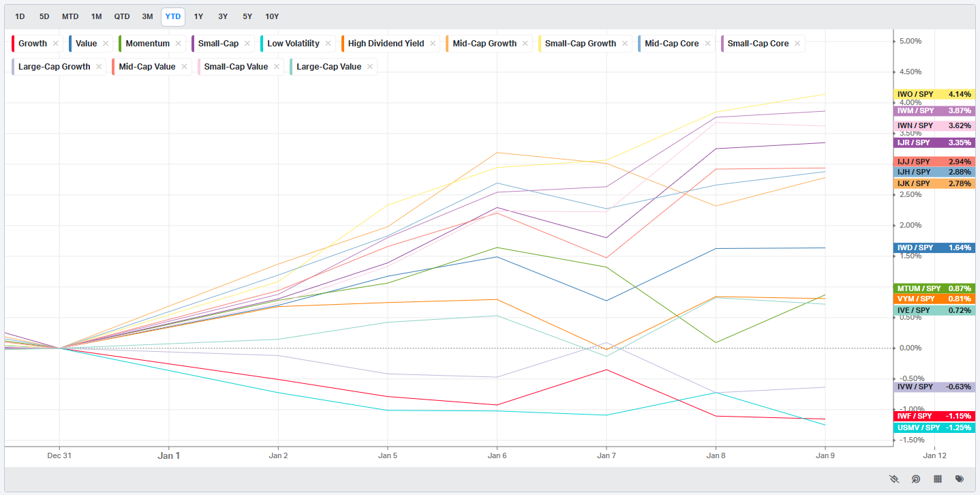Toggle the price tags label icon
980x495 pixels.
click(x=960, y=479)
